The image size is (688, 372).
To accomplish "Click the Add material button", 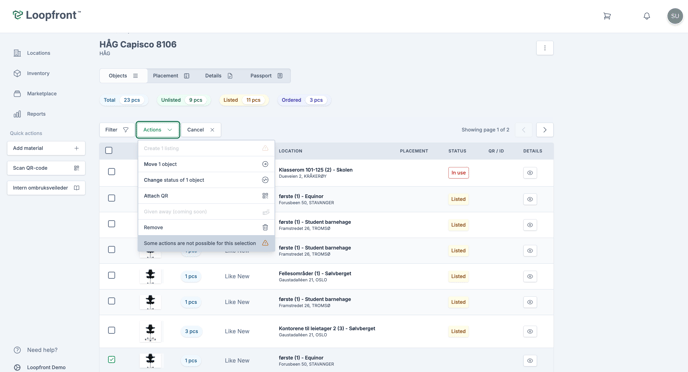I will tap(46, 148).
